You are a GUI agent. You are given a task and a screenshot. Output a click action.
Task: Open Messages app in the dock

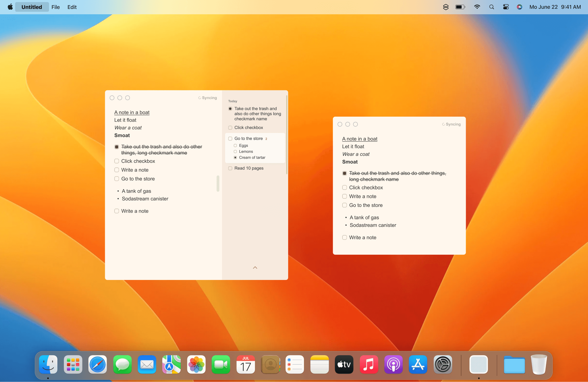122,364
